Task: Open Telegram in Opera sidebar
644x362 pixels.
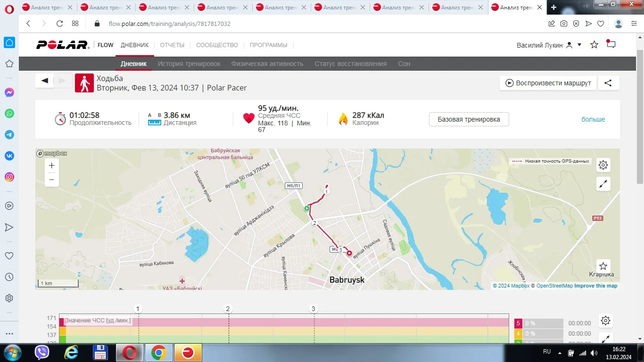Action: (9, 135)
